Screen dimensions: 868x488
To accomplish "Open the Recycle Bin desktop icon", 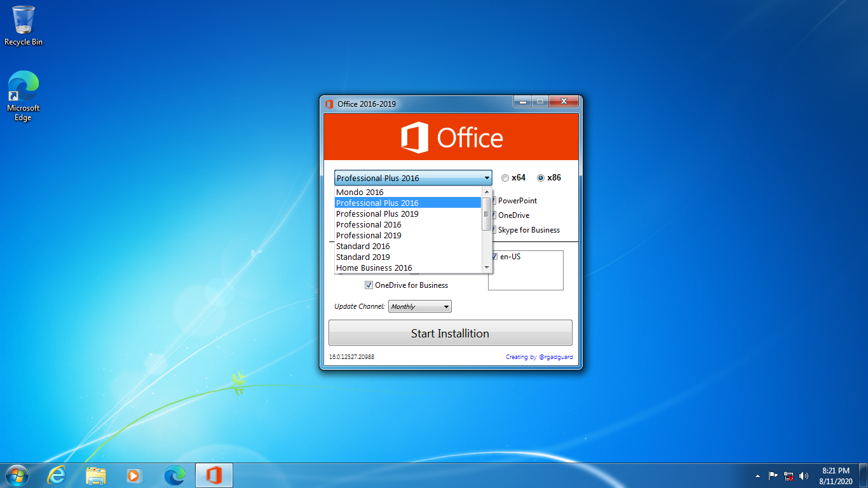I will 24,25.
